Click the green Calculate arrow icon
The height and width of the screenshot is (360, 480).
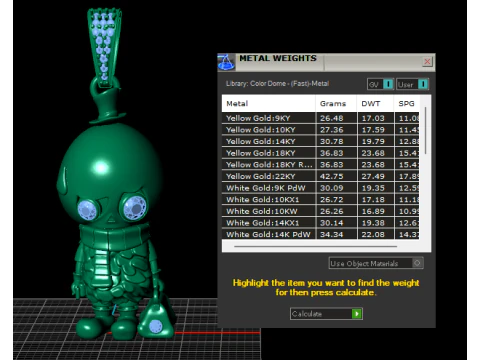pos(357,314)
